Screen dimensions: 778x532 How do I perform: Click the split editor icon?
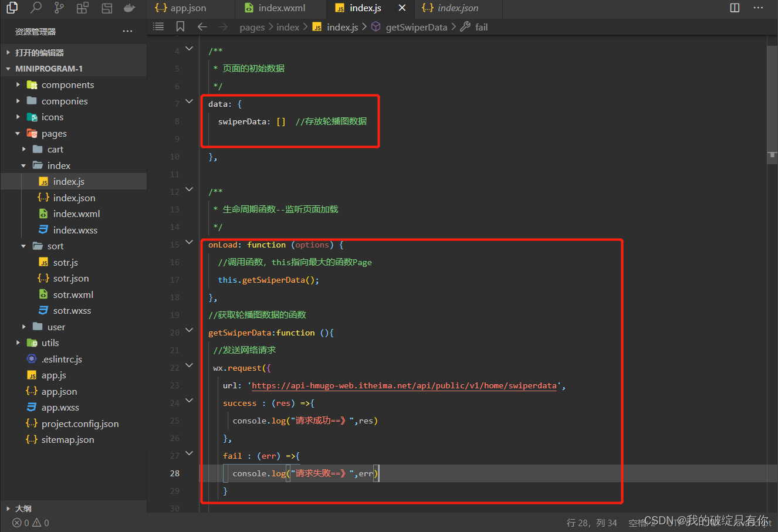click(735, 8)
